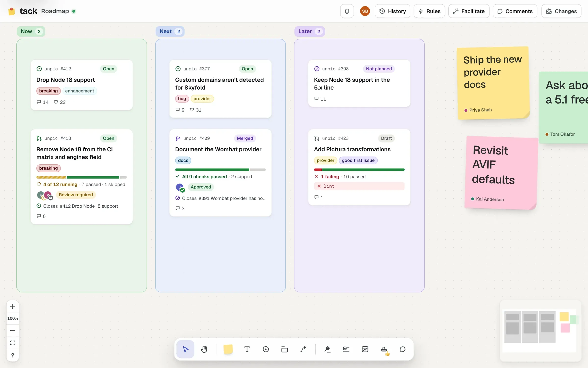Select the gavel decision tool
The width and height of the screenshot is (588, 368).
pyautogui.click(x=328, y=349)
